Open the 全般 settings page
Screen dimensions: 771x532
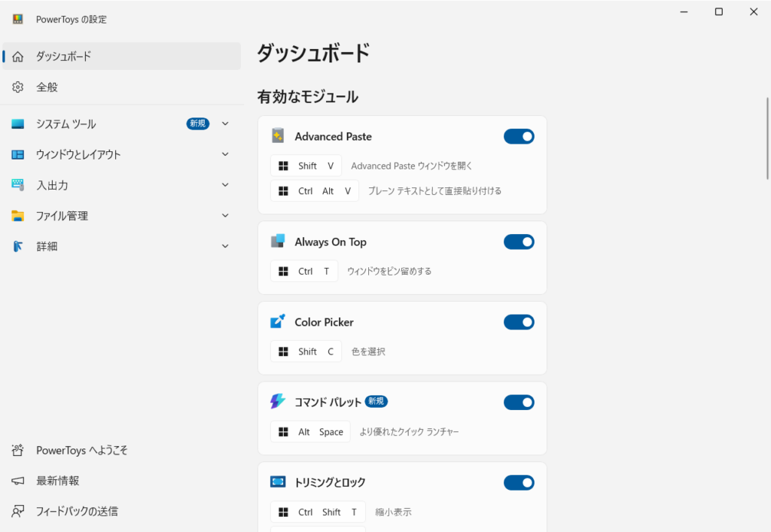pos(121,87)
